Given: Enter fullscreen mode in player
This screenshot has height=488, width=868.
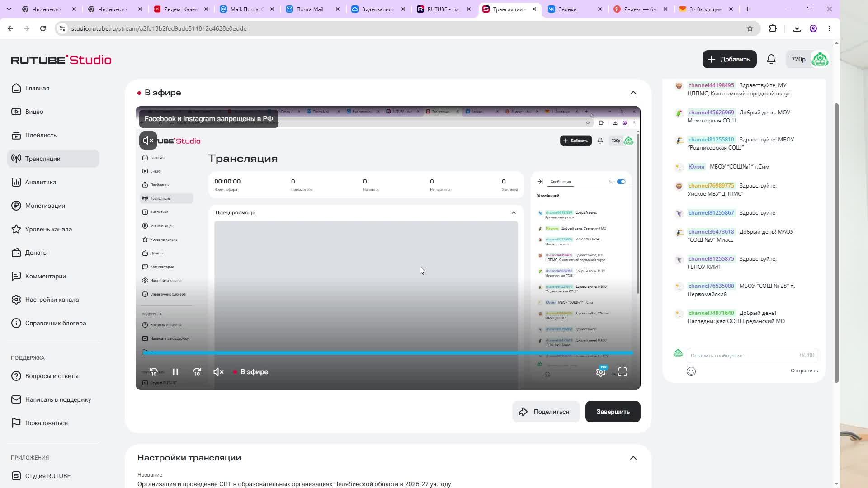Looking at the screenshot, I should pyautogui.click(x=623, y=372).
